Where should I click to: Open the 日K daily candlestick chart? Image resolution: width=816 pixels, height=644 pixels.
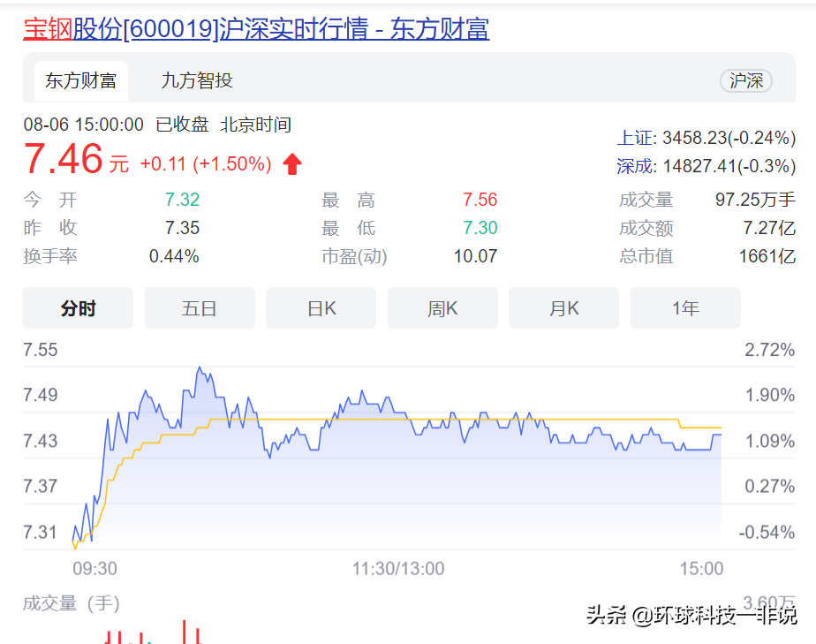coord(321,308)
